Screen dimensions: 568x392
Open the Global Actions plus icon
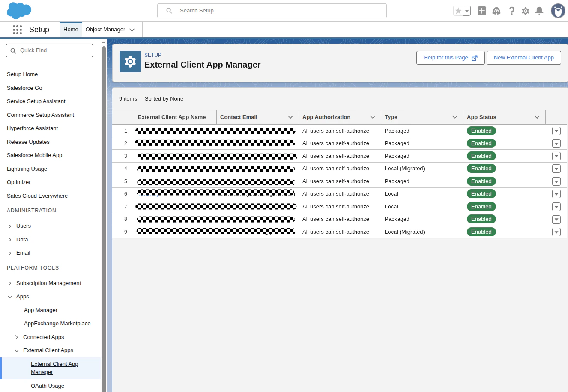pyautogui.click(x=482, y=11)
